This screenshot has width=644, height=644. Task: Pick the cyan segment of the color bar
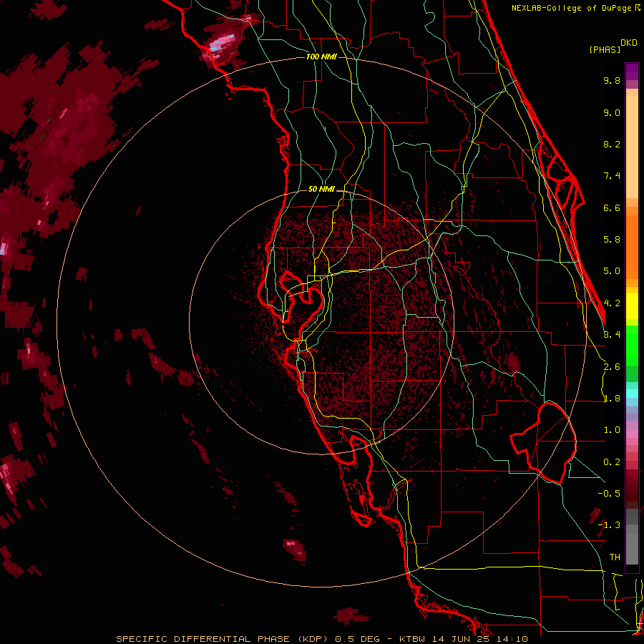coord(632,394)
